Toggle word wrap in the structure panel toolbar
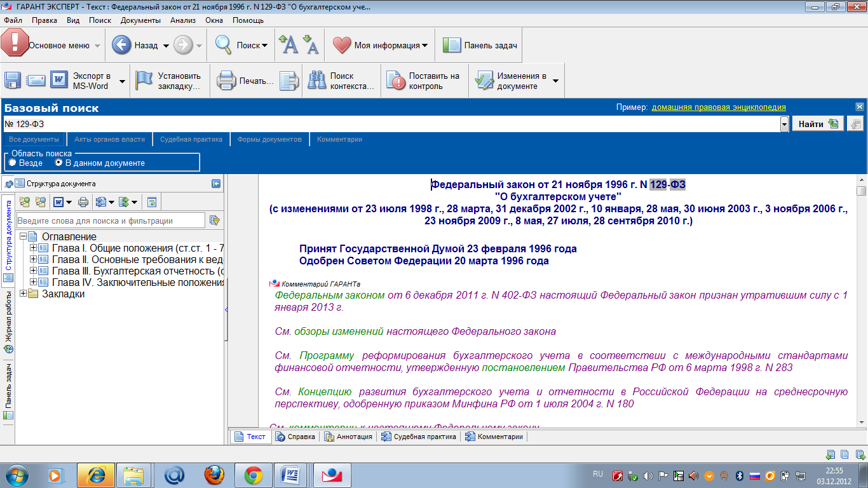This screenshot has height=488, width=868. [x=152, y=202]
